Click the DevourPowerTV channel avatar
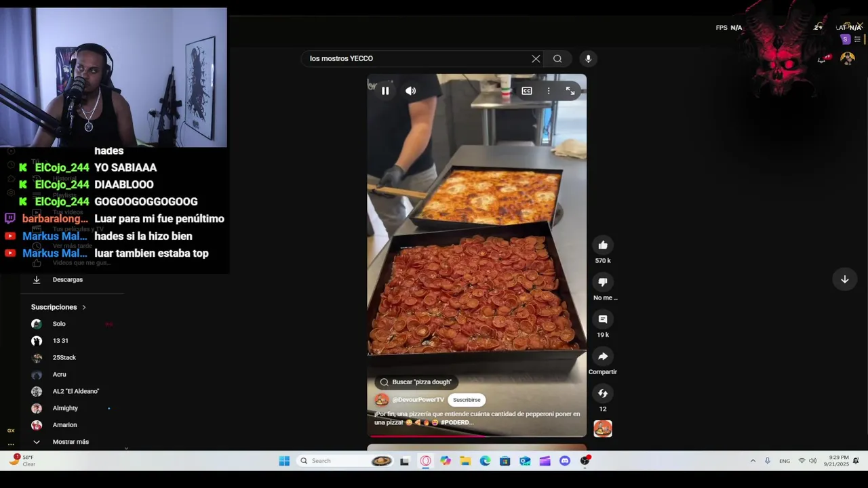Screen dimensions: 868x488 [x=382, y=400]
